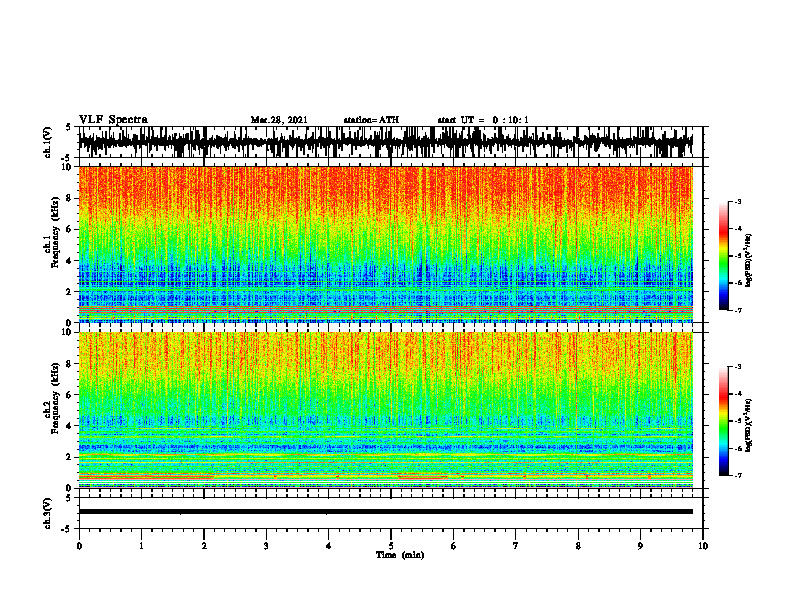Click the "6" tick on the time axis
The image size is (792, 612).
453,546
